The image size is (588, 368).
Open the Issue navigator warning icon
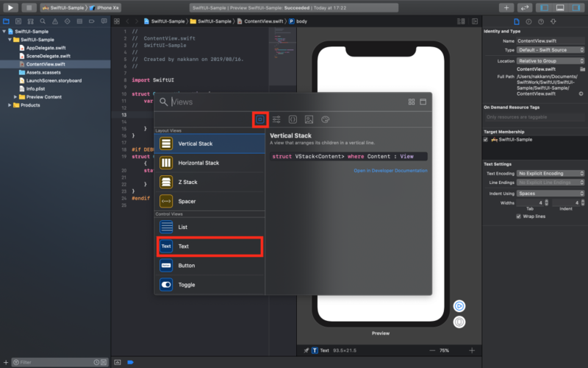coord(55,21)
